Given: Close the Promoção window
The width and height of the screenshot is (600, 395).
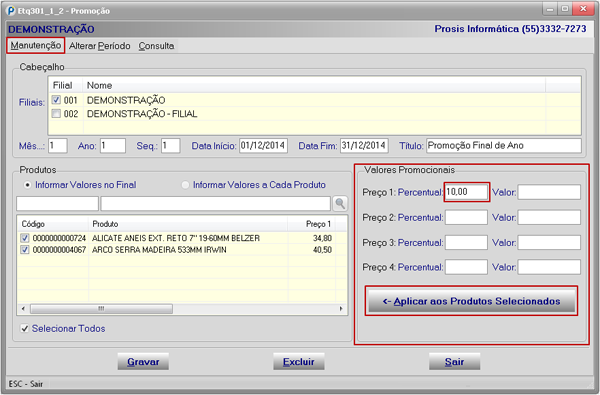Looking at the screenshot, I should (x=583, y=9).
